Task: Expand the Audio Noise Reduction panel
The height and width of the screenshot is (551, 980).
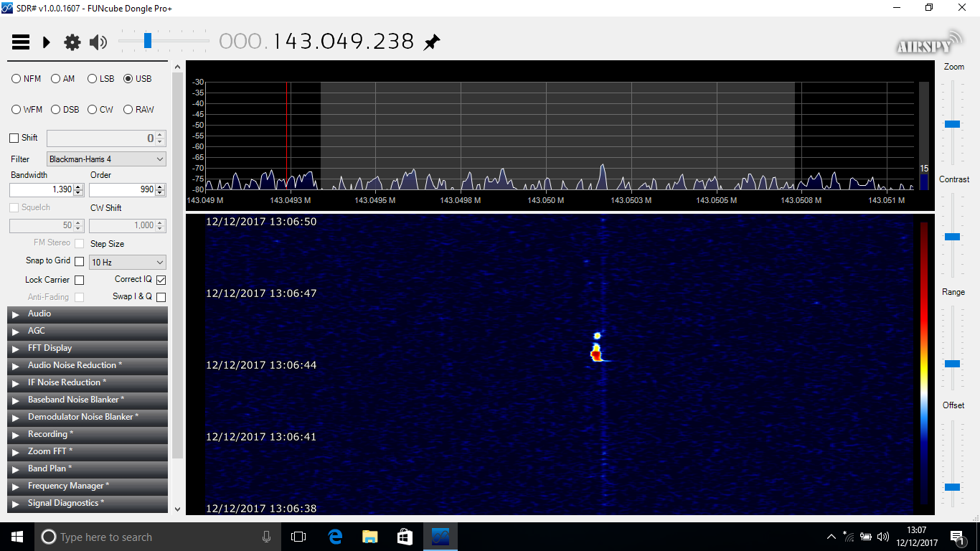Action: (x=88, y=366)
